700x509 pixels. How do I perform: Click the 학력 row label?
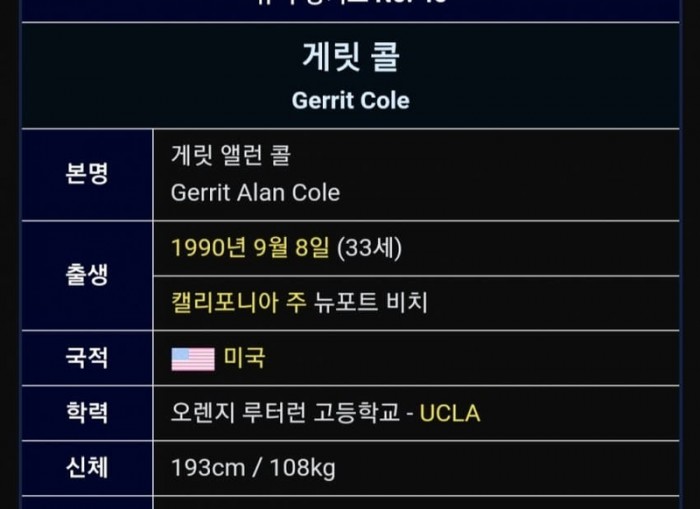pos(87,413)
